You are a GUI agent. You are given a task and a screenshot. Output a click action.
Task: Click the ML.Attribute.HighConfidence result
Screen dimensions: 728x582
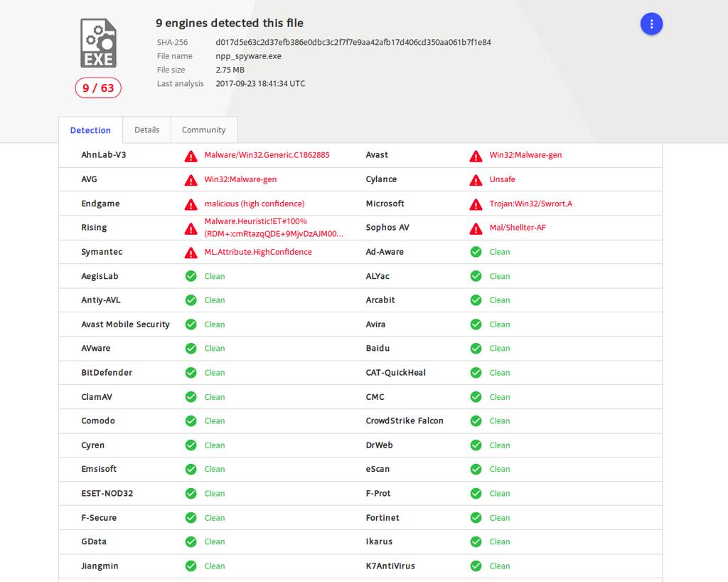click(258, 252)
